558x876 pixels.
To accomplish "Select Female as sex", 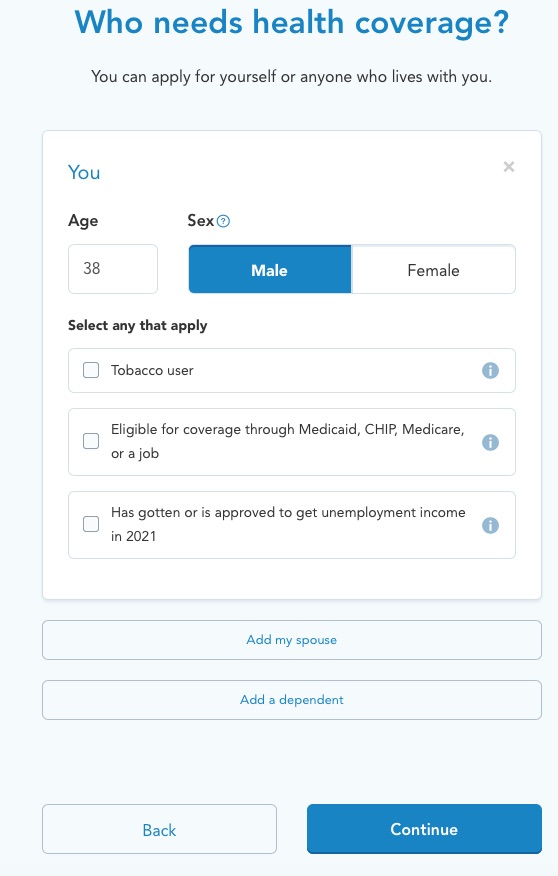I will click(433, 269).
